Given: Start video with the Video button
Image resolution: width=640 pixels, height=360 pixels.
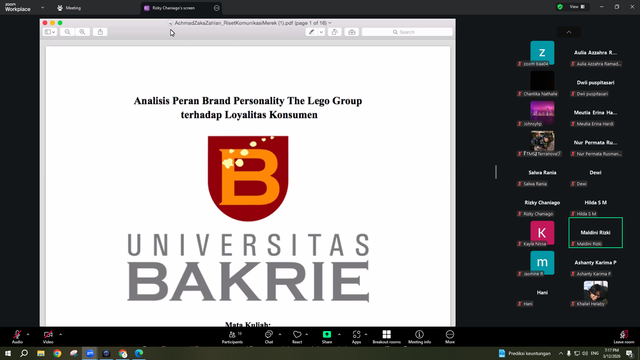Looking at the screenshot, I should click(48, 337).
